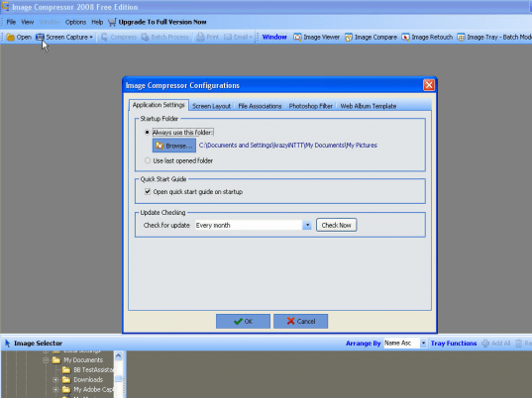Open the Email dropdown arrow
The width and height of the screenshot is (532, 398).
point(251,38)
